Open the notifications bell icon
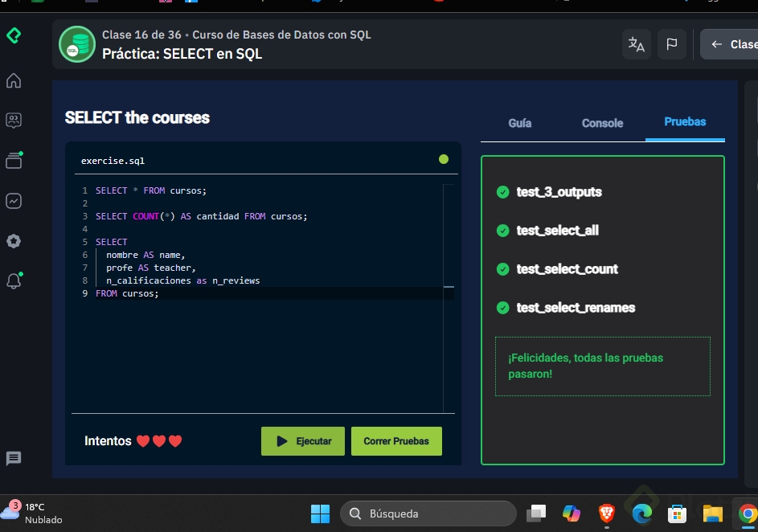This screenshot has width=758, height=532. pyautogui.click(x=14, y=280)
